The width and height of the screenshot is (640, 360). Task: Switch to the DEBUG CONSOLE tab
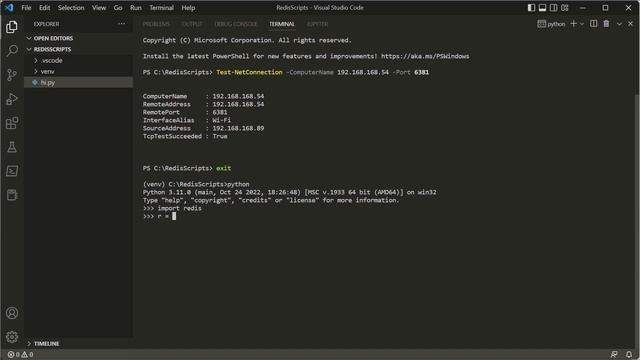click(236, 24)
